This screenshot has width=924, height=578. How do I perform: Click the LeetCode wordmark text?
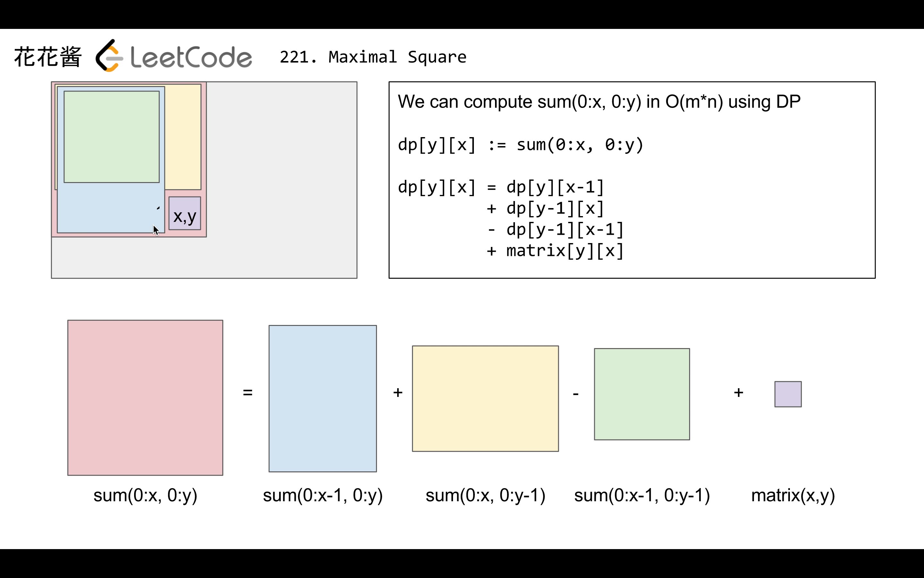click(x=191, y=57)
